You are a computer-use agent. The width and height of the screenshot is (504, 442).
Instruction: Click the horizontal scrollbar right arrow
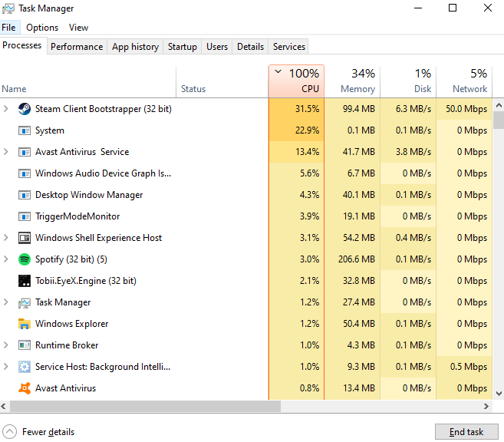coord(486,407)
